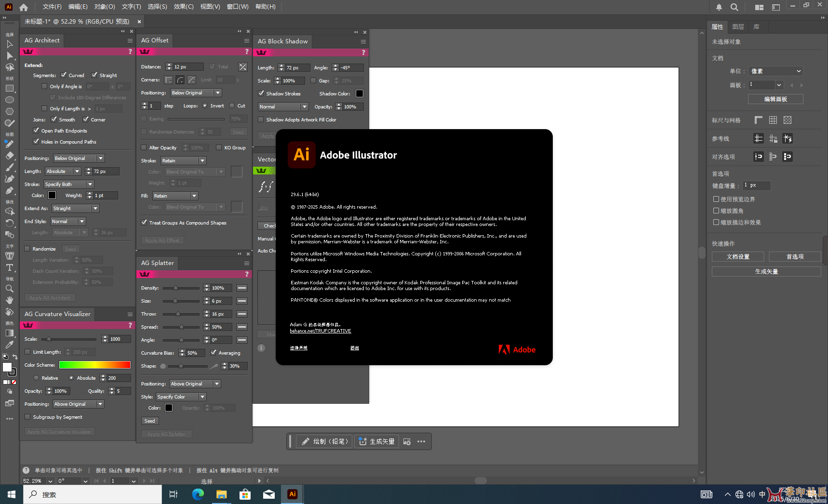Click the AG Architect help question mark
Image resolution: width=828 pixels, height=504 pixels.
[130, 52]
